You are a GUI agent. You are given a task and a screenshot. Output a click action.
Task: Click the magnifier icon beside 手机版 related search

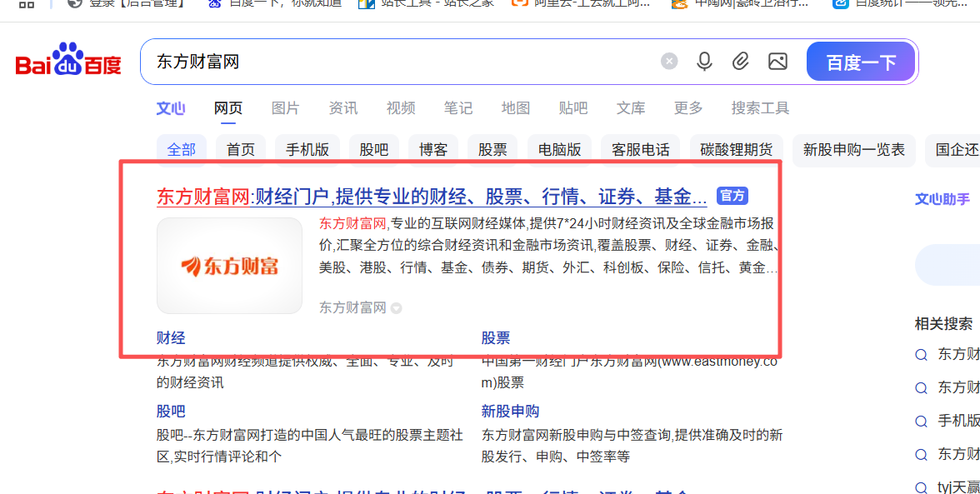tap(921, 421)
